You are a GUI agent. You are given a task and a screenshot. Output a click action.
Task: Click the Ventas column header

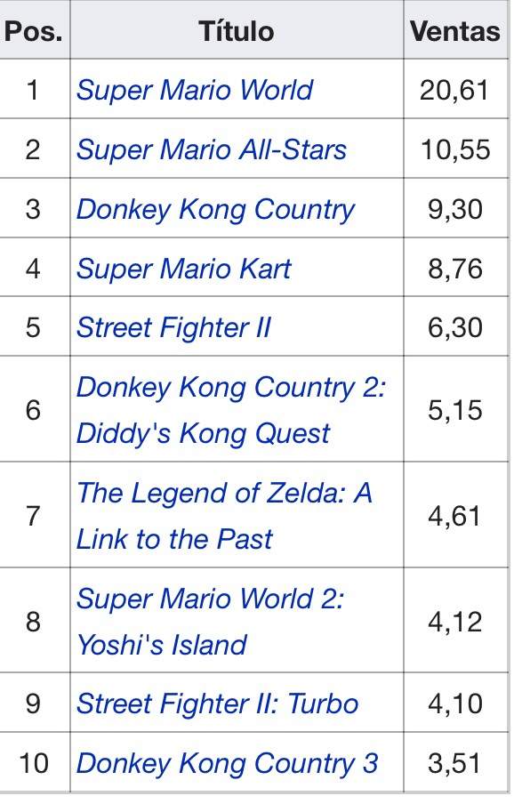pyautogui.click(x=455, y=31)
